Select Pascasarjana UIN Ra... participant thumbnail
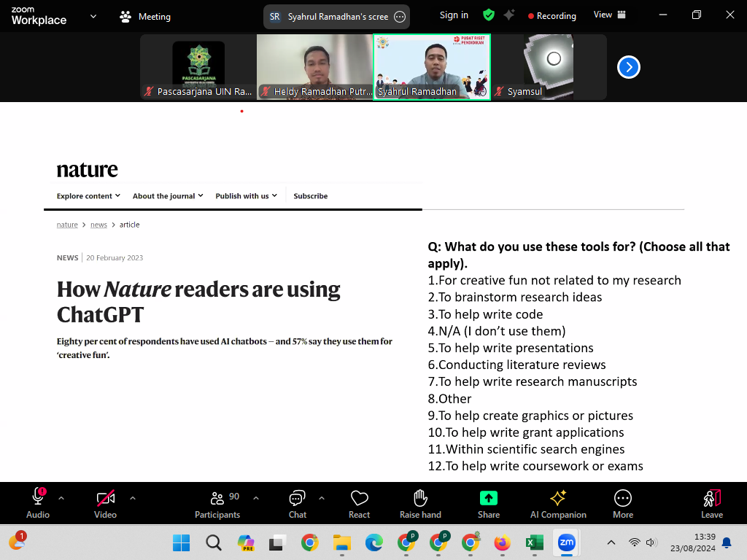This screenshot has width=747, height=560. [198, 66]
